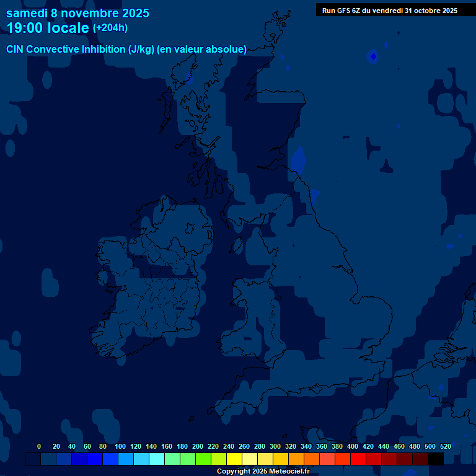
Task: Click the CIN Convective Inhibition title
Action: [126, 50]
